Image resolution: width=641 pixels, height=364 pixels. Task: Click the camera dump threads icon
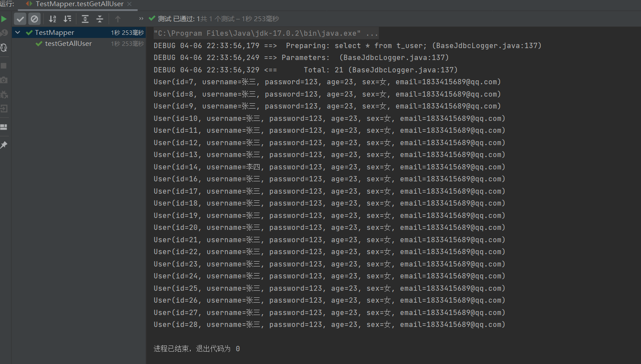4,80
